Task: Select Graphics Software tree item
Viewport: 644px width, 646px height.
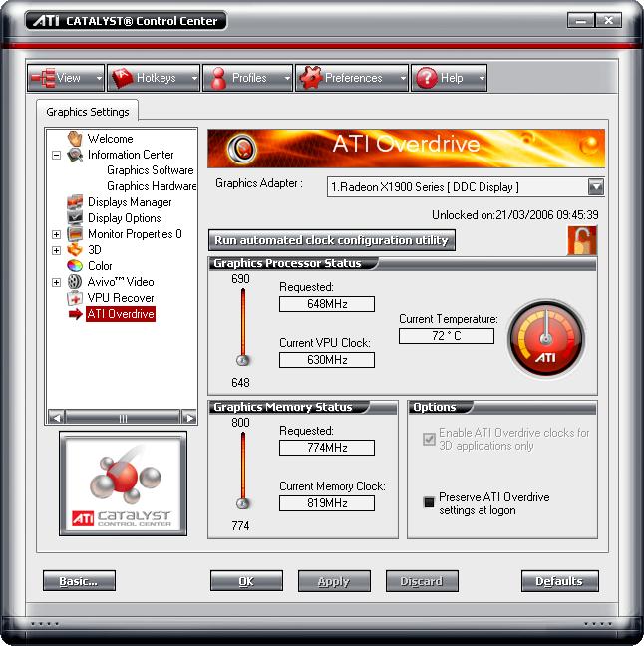Action: tap(150, 170)
